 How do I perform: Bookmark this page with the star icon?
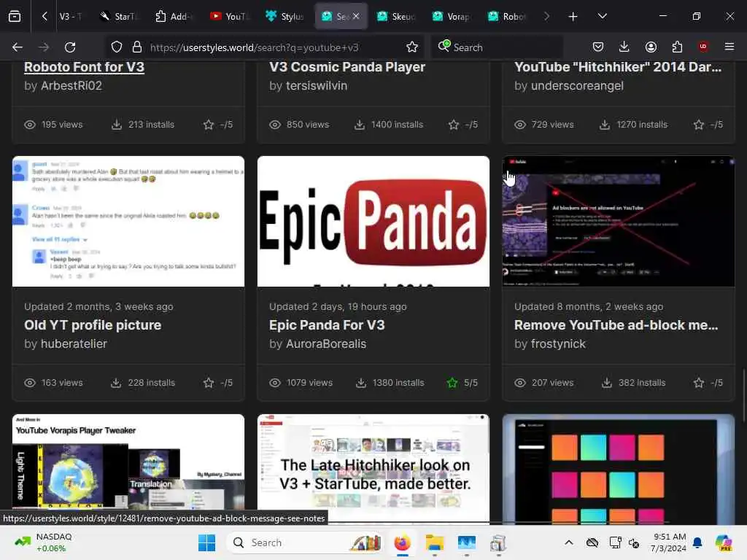click(412, 47)
